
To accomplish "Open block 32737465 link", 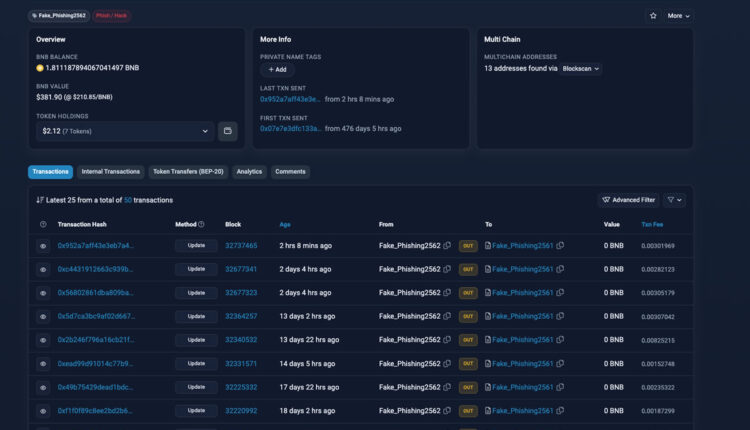I will coord(240,245).
